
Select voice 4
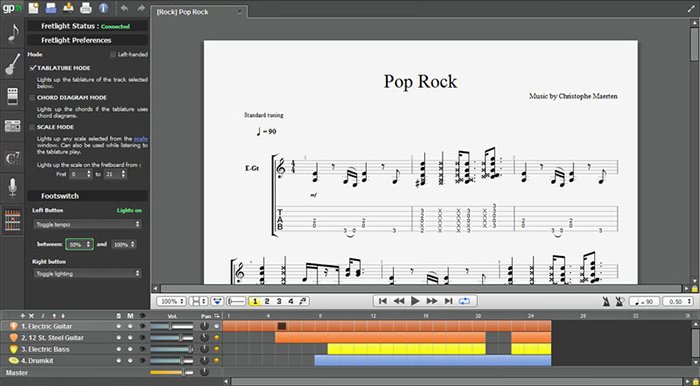click(291, 301)
